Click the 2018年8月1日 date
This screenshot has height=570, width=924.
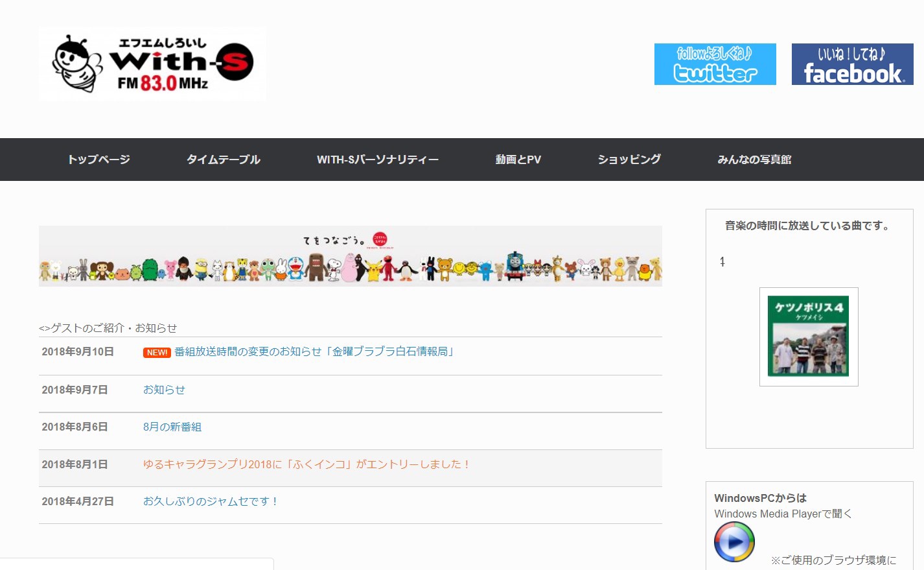[75, 464]
